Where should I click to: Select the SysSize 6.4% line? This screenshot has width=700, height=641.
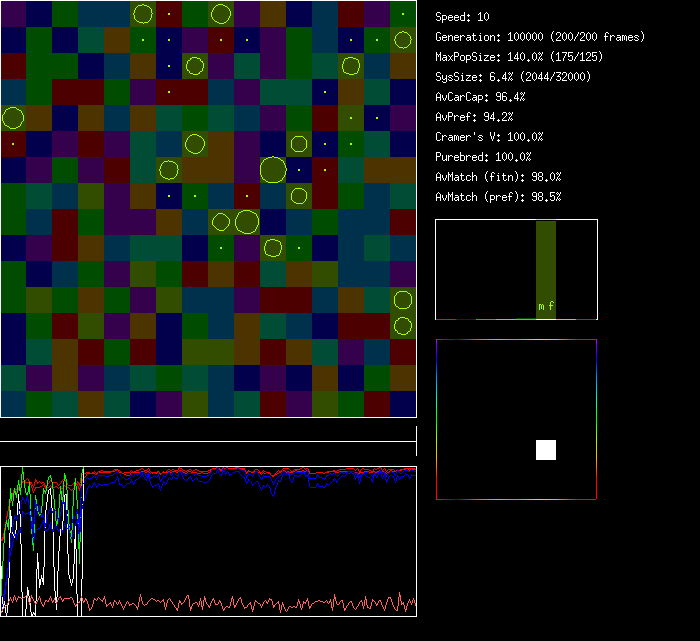(x=512, y=77)
